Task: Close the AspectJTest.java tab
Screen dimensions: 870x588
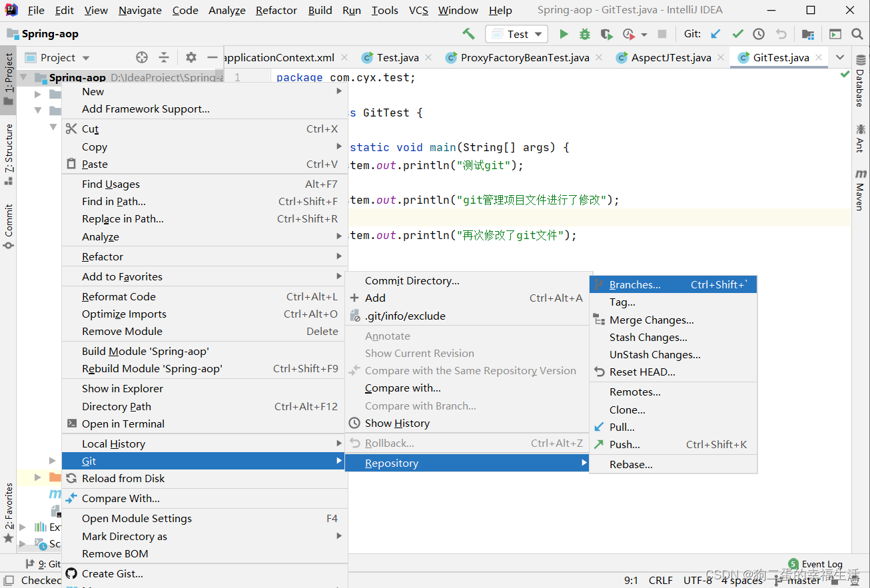Action: click(721, 58)
